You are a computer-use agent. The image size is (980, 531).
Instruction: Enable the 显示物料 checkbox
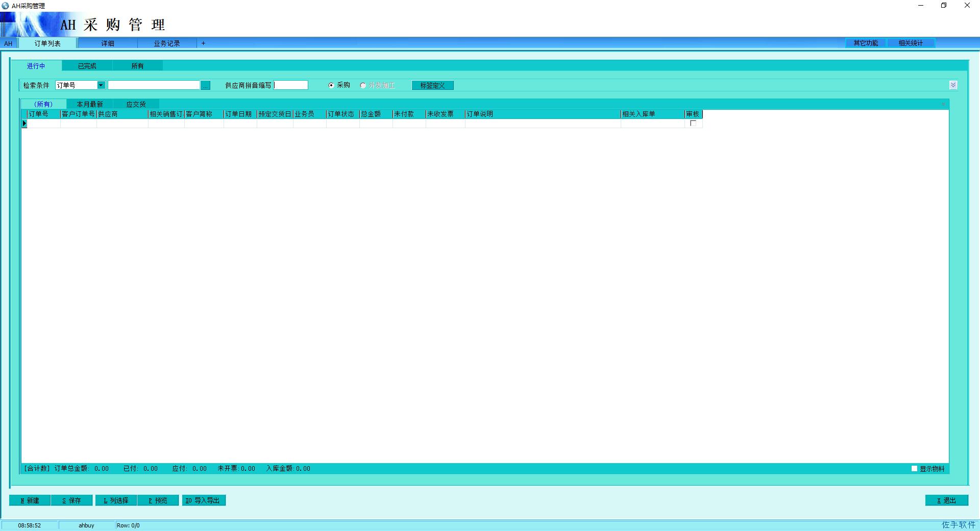tap(915, 469)
